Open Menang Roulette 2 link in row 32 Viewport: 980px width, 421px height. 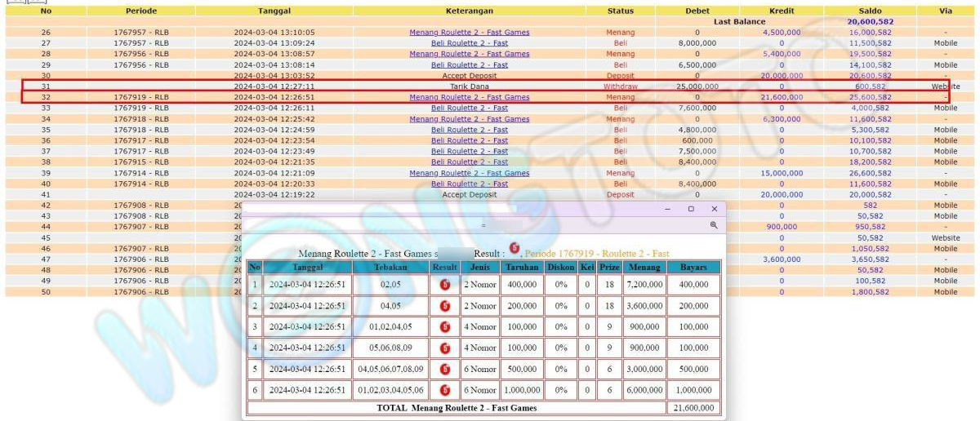click(469, 97)
